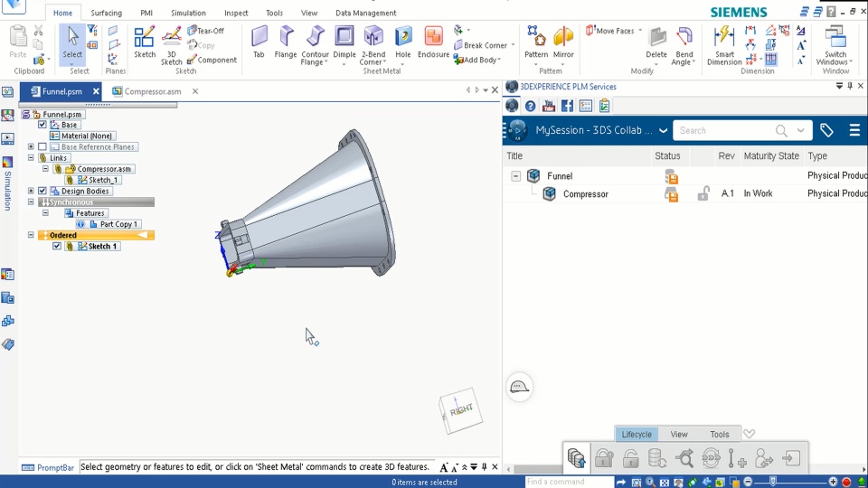Click the Lock lifecycle icon
The height and width of the screenshot is (488, 868).
point(604,458)
